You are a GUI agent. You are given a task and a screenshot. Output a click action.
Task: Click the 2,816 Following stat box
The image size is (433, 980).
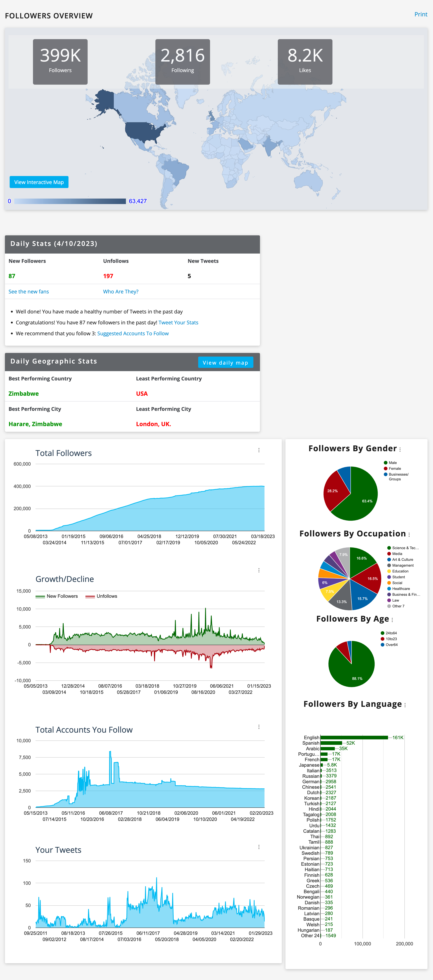tap(182, 62)
